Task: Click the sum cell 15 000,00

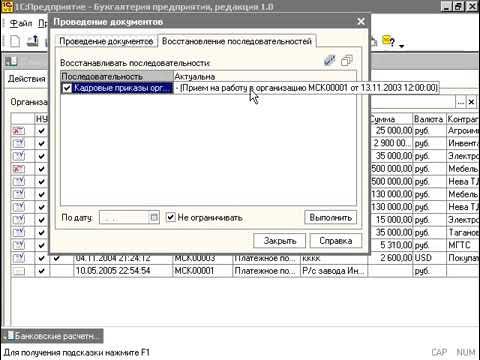Action: (391, 220)
